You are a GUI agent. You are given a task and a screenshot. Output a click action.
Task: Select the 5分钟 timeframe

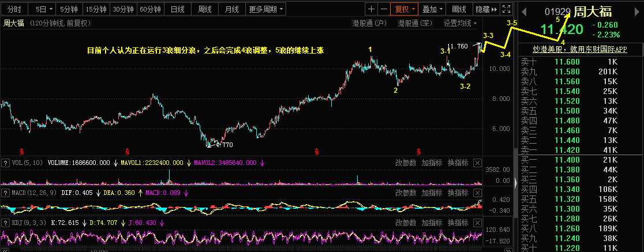[x=69, y=9]
